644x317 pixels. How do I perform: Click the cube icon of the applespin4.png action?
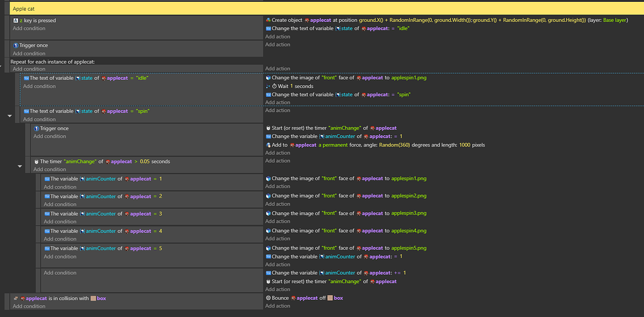pos(268,230)
